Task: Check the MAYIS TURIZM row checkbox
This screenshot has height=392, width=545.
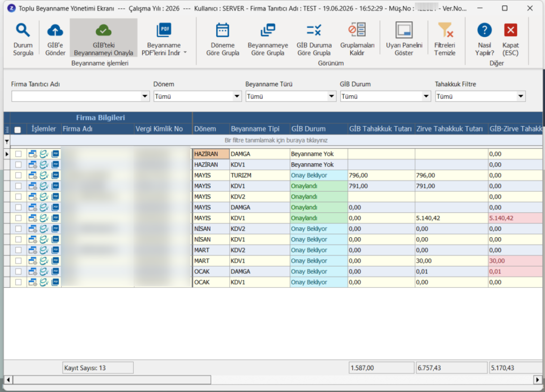Action: click(x=19, y=176)
